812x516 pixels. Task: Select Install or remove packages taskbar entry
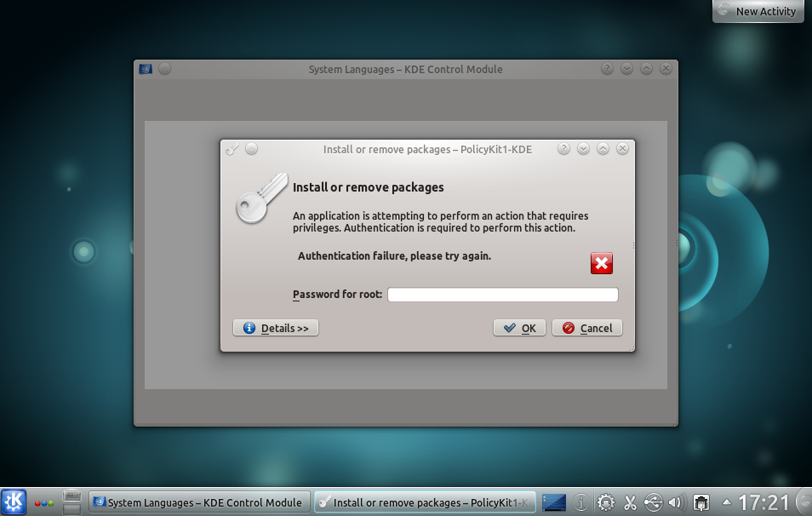click(426, 502)
